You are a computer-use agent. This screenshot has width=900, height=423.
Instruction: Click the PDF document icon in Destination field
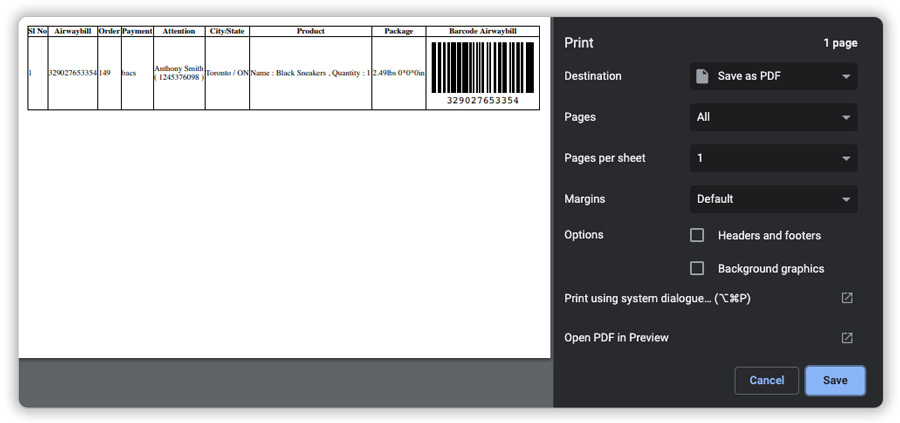pos(702,76)
